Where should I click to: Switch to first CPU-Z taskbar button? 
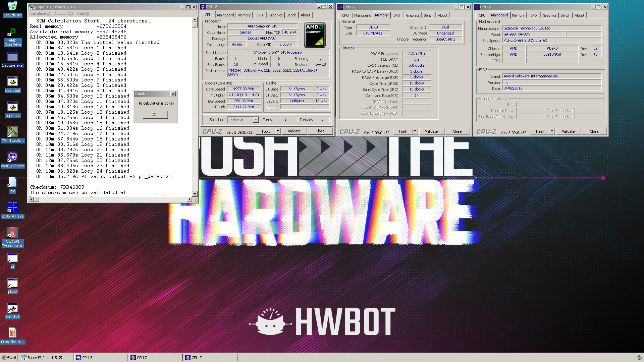[x=101, y=358]
